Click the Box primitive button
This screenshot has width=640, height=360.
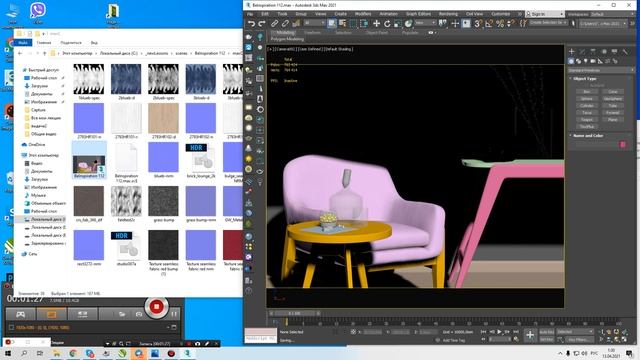(x=587, y=91)
